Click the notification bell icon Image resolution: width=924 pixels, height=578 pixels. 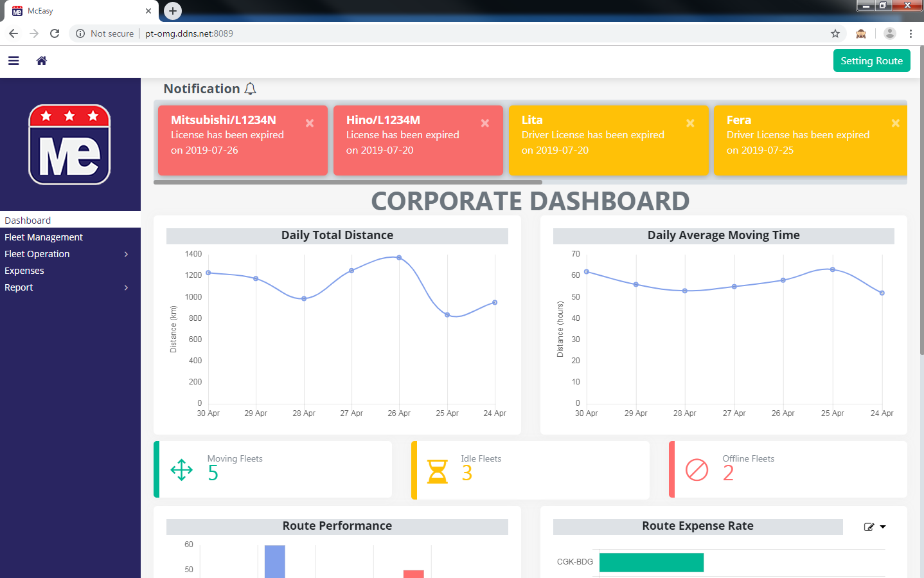click(x=251, y=89)
